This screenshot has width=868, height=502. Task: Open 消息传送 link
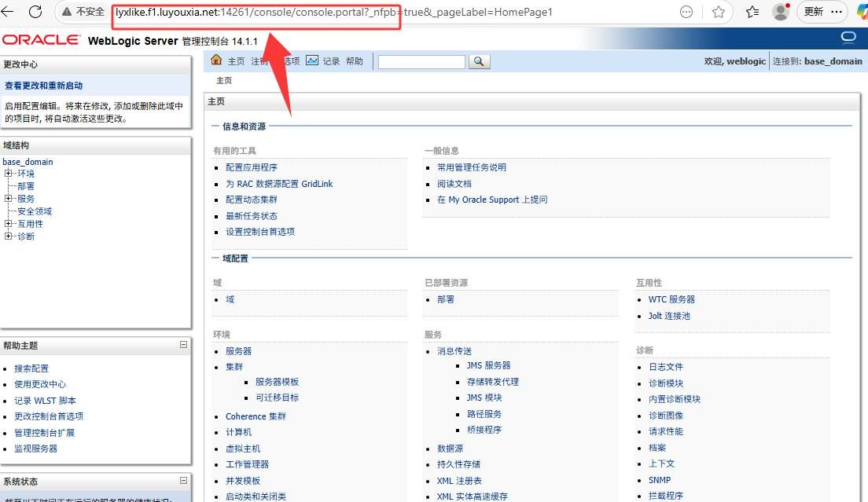(x=454, y=351)
